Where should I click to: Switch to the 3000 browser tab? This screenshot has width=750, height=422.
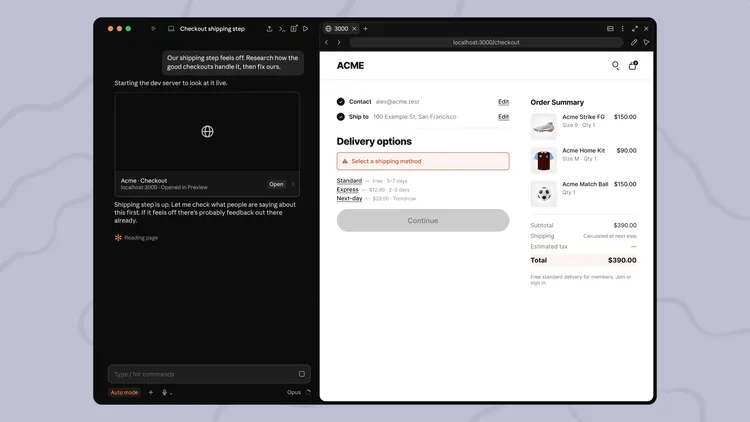pyautogui.click(x=341, y=29)
